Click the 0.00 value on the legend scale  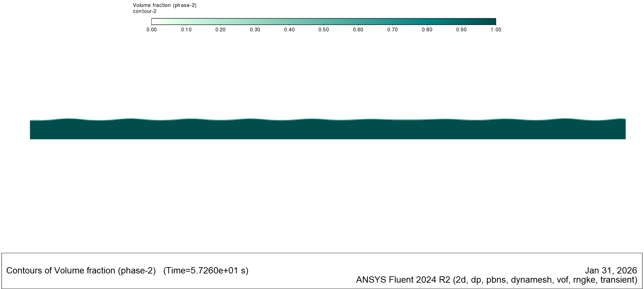(152, 29)
